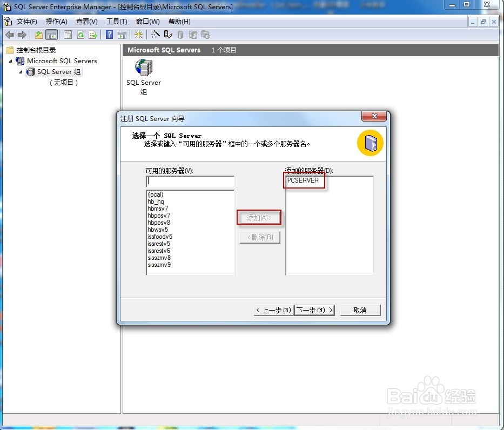Click the wizard's yellow server badge icon

coord(370,143)
